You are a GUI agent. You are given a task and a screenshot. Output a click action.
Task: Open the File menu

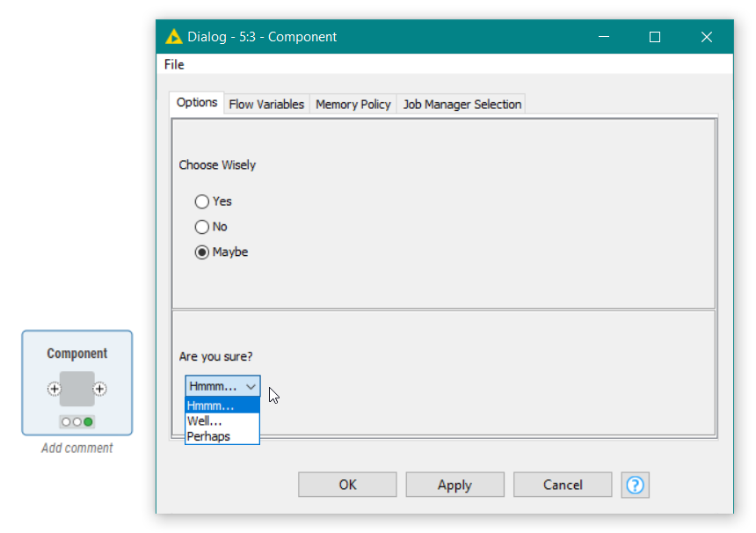pyautogui.click(x=173, y=64)
